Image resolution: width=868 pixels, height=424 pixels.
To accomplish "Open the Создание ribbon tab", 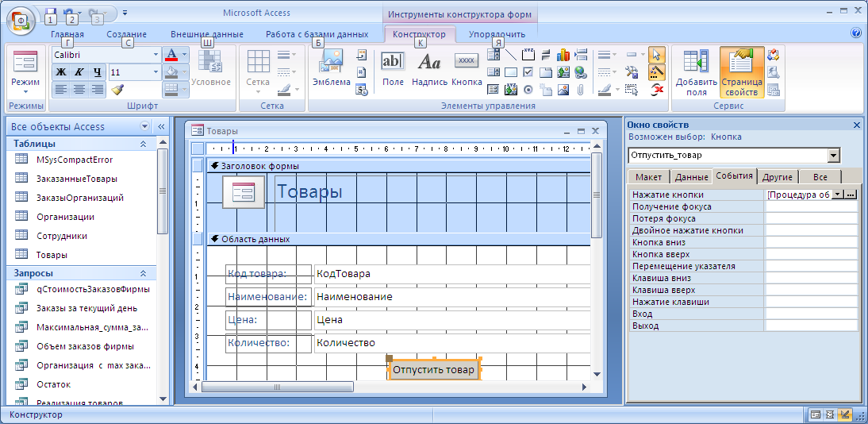I will (127, 34).
